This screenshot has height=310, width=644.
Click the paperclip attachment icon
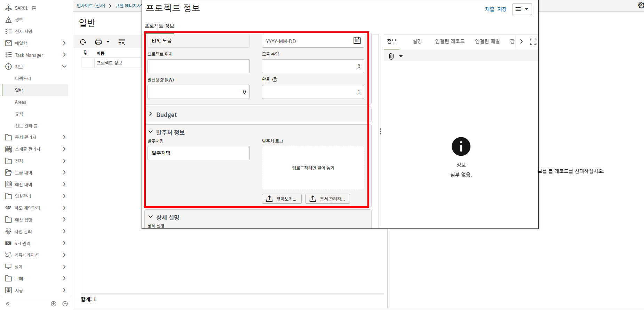coord(391,56)
